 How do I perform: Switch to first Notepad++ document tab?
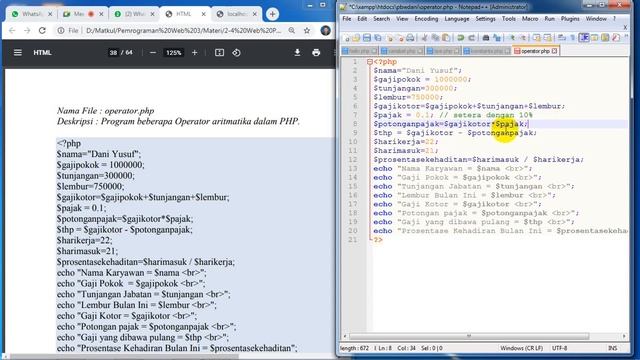tap(359, 51)
